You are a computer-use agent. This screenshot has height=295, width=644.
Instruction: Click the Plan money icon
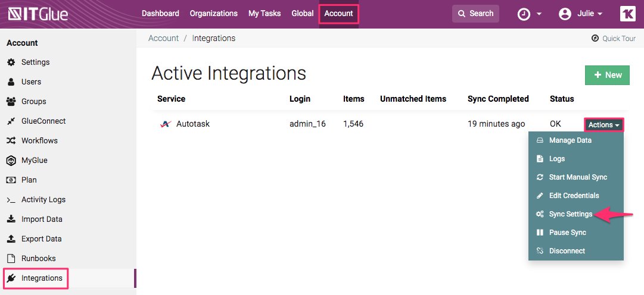[11, 180]
